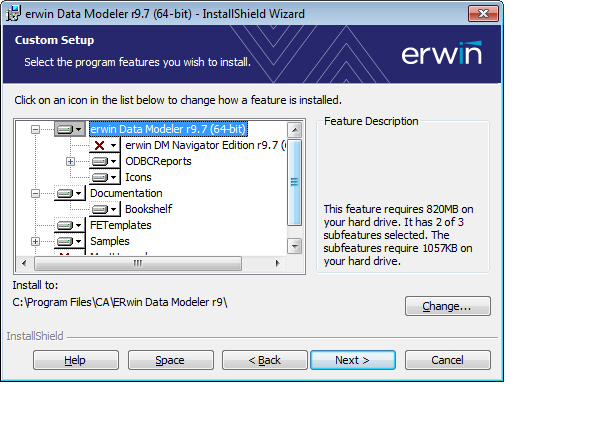
Task: Click the Help button
Action: coord(76,360)
